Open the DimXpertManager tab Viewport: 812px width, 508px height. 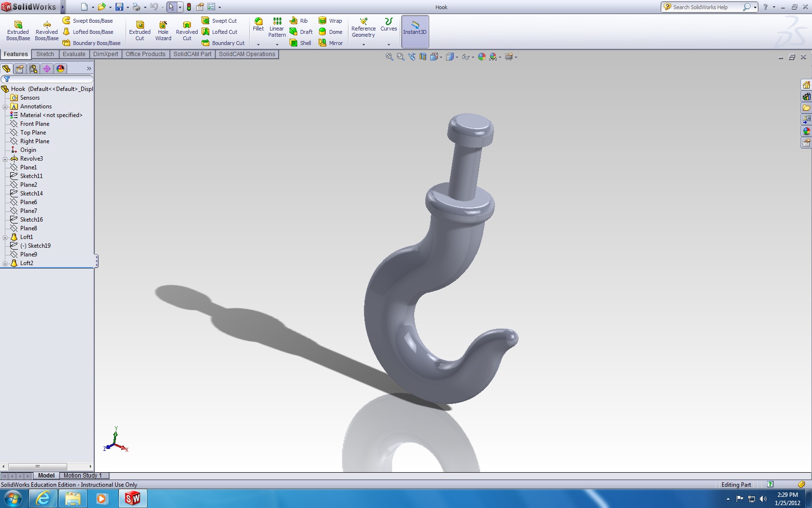(x=47, y=69)
